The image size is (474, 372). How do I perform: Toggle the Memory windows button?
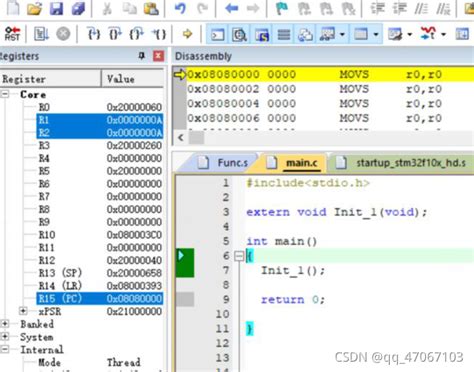(x=361, y=34)
